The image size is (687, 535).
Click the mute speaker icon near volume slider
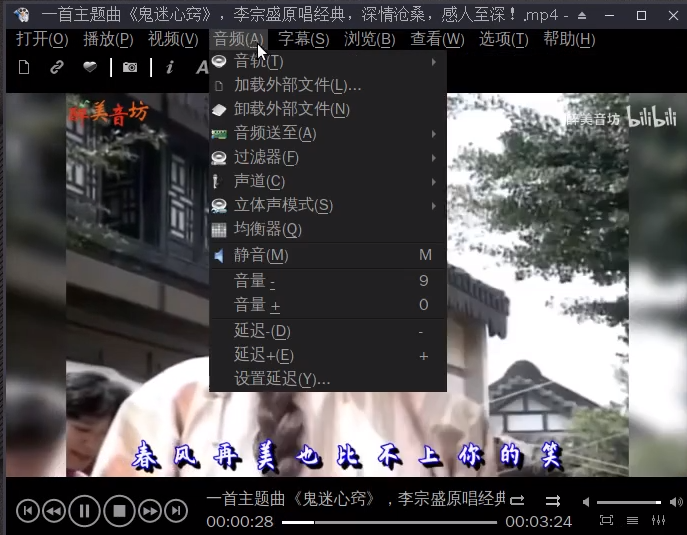pos(586,502)
